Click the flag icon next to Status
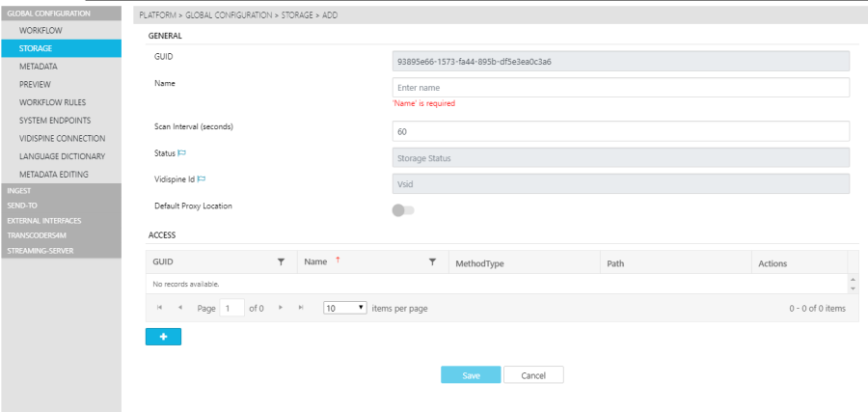Screen dimensions: 868x412 181,153
